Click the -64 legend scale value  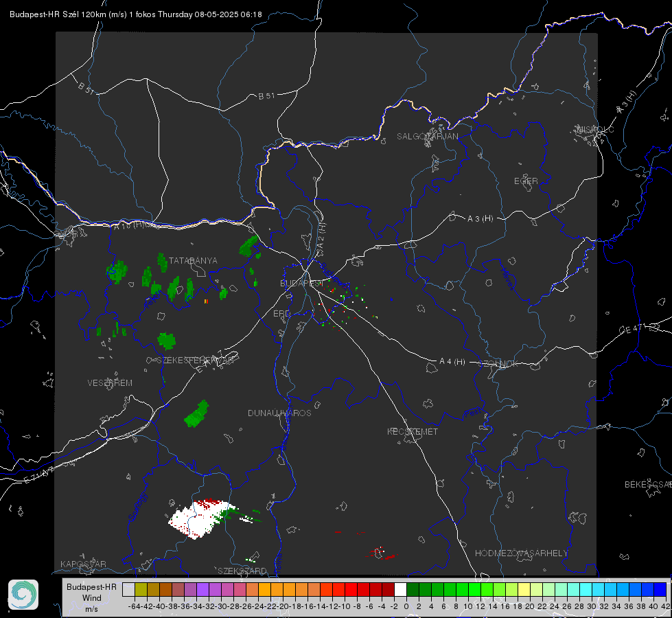pyautogui.click(x=134, y=606)
